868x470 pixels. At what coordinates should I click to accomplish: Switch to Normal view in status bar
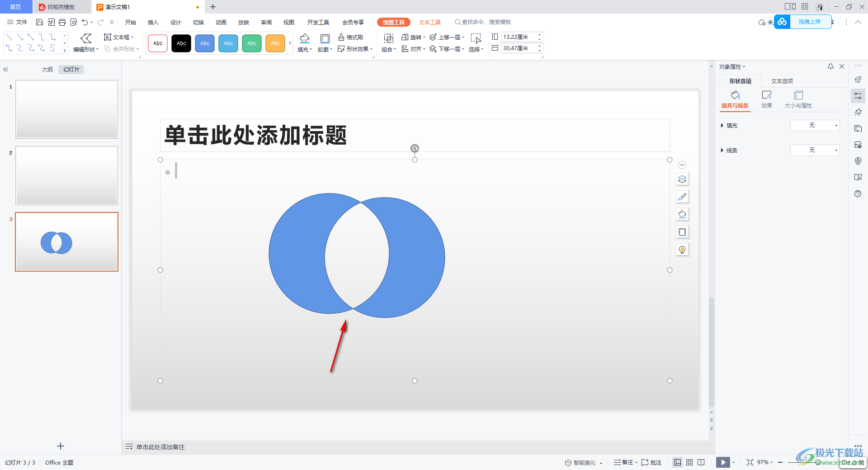click(x=677, y=462)
